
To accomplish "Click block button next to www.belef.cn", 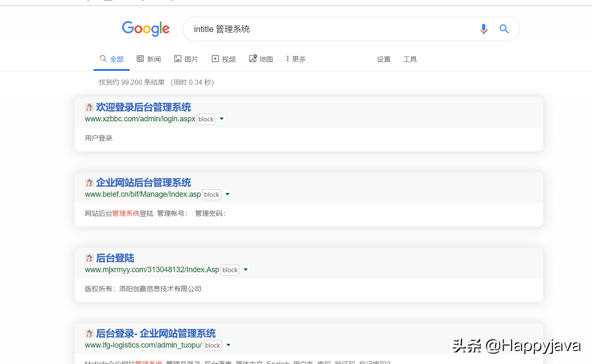I will pos(212,195).
